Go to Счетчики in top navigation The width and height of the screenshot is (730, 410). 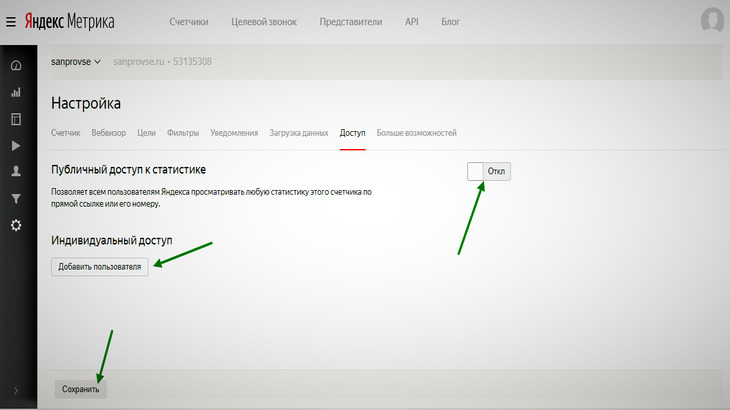[189, 22]
